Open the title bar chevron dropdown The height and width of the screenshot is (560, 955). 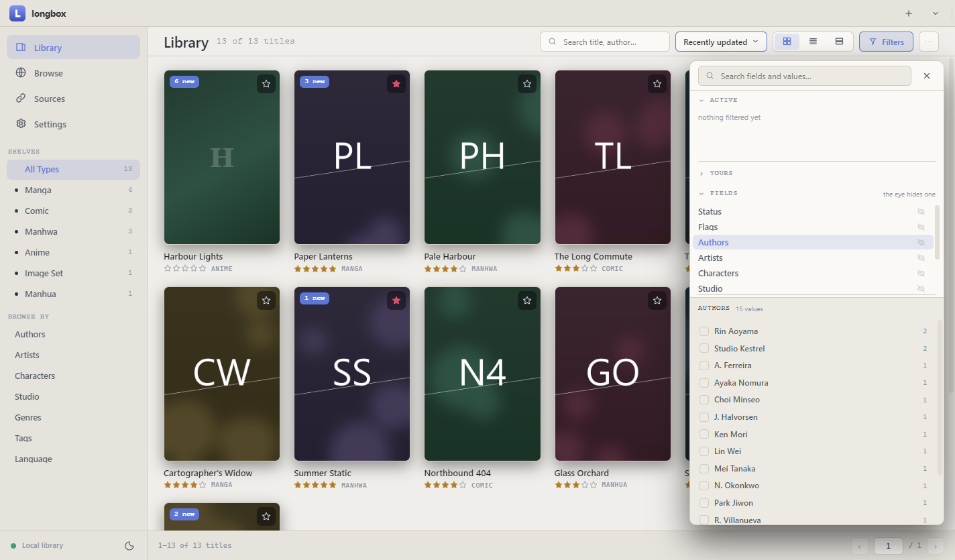pyautogui.click(x=936, y=13)
